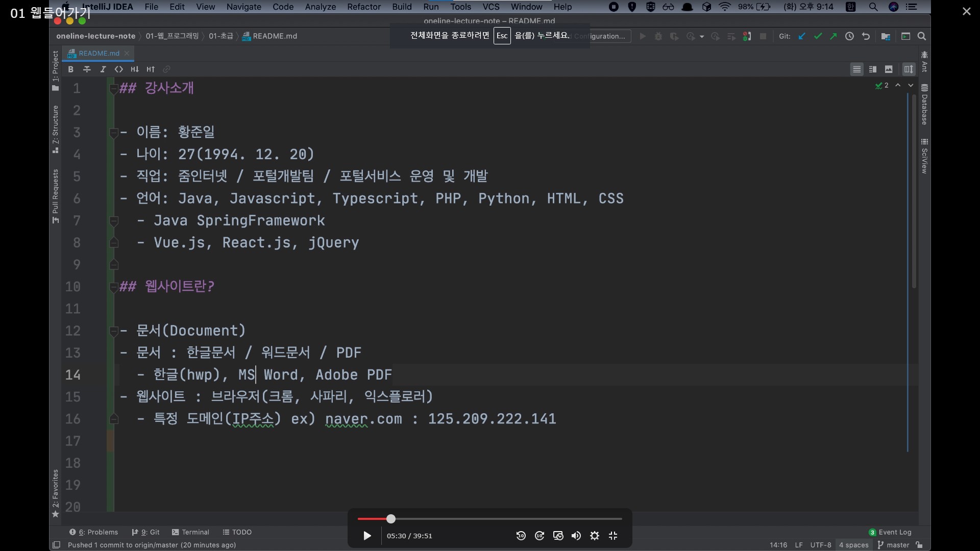
Task: Open Search Everywhere magnifier in IntelliJ toolbar
Action: click(922, 36)
